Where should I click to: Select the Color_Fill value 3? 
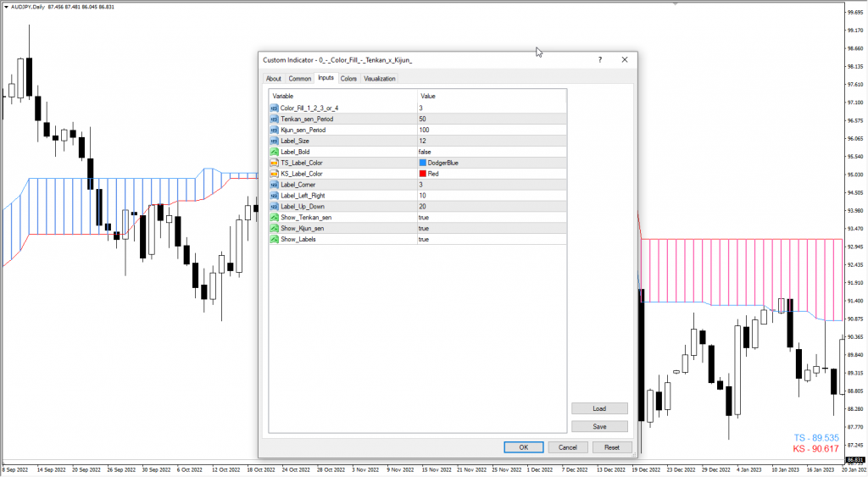pyautogui.click(x=492, y=108)
